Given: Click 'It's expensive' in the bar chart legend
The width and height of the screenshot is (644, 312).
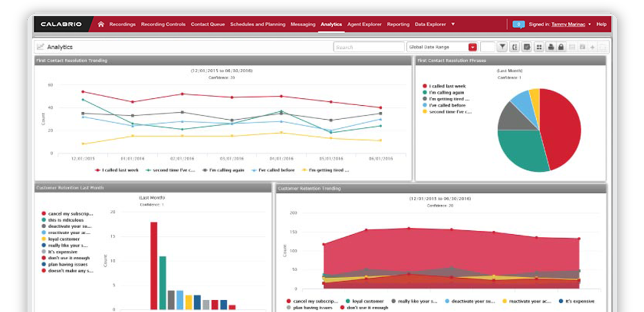Looking at the screenshot, I should click(x=59, y=251).
